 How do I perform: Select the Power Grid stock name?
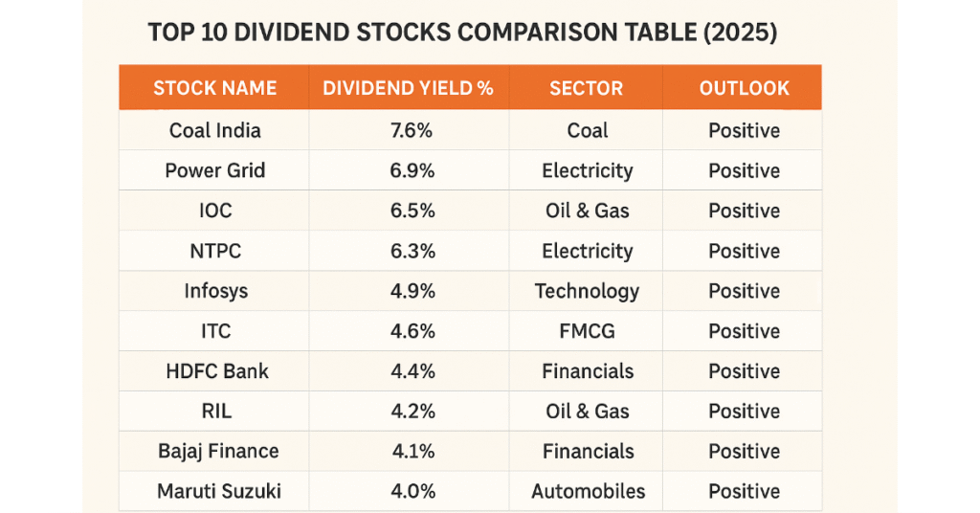point(214,170)
